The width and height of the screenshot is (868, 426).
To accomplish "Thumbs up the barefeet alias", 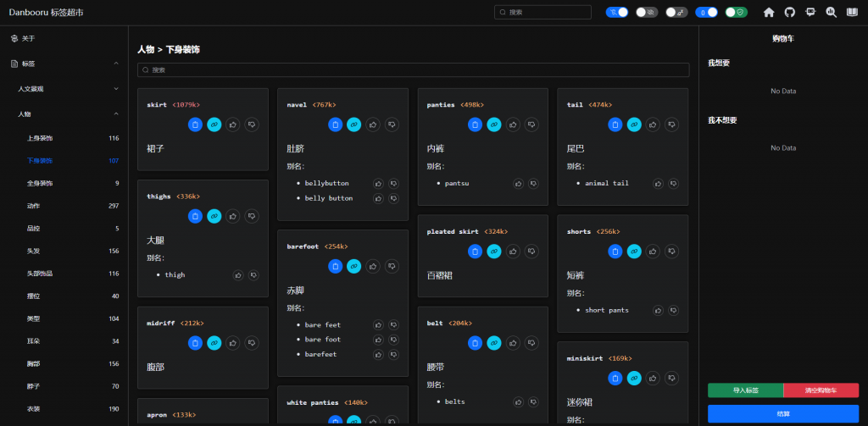I will pos(379,354).
